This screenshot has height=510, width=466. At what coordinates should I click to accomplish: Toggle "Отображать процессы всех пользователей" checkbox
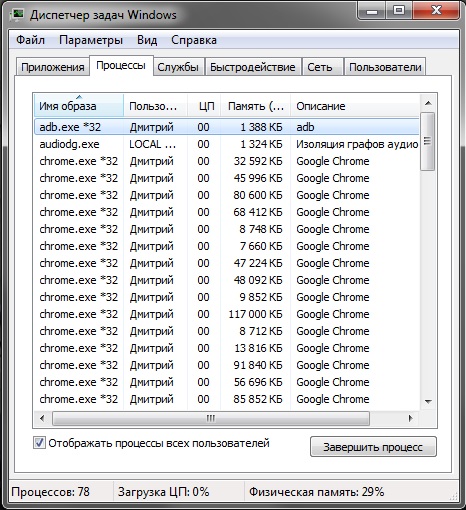click(39, 443)
